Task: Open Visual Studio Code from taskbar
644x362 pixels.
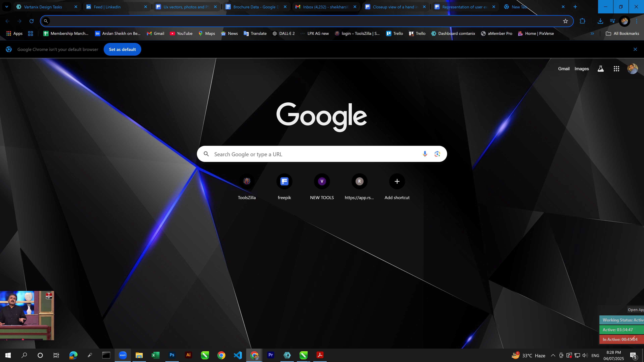Action: click(x=238, y=355)
